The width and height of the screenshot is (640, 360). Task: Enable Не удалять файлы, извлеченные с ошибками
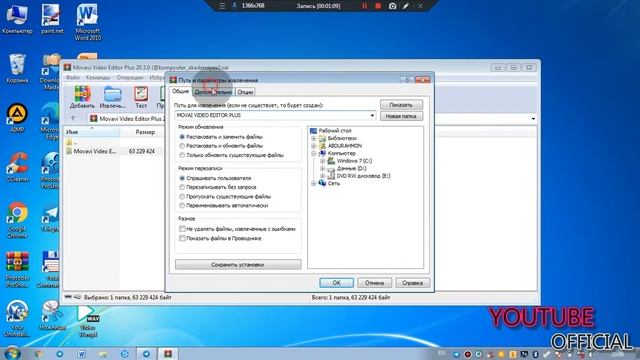tap(182, 229)
